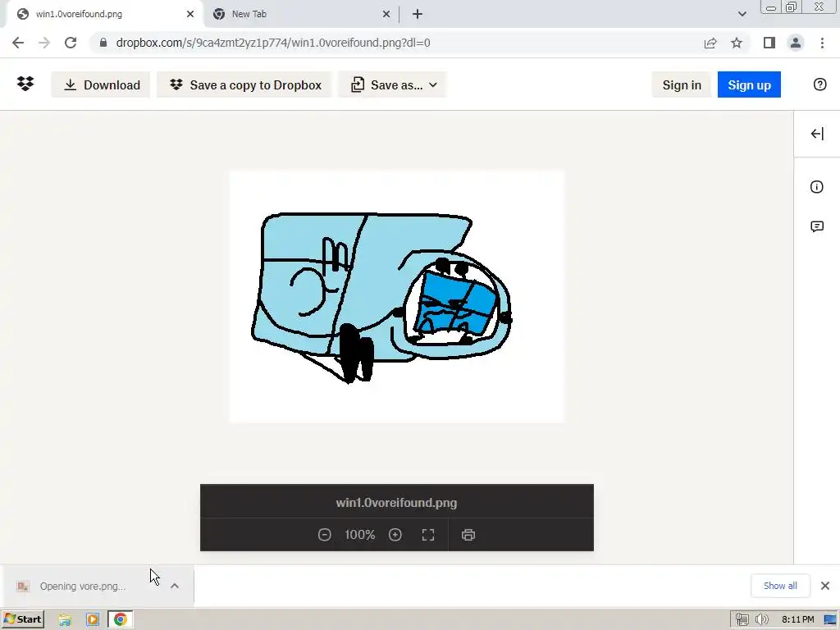This screenshot has height=630, width=840.
Task: Go back in browser history
Action: tap(18, 43)
